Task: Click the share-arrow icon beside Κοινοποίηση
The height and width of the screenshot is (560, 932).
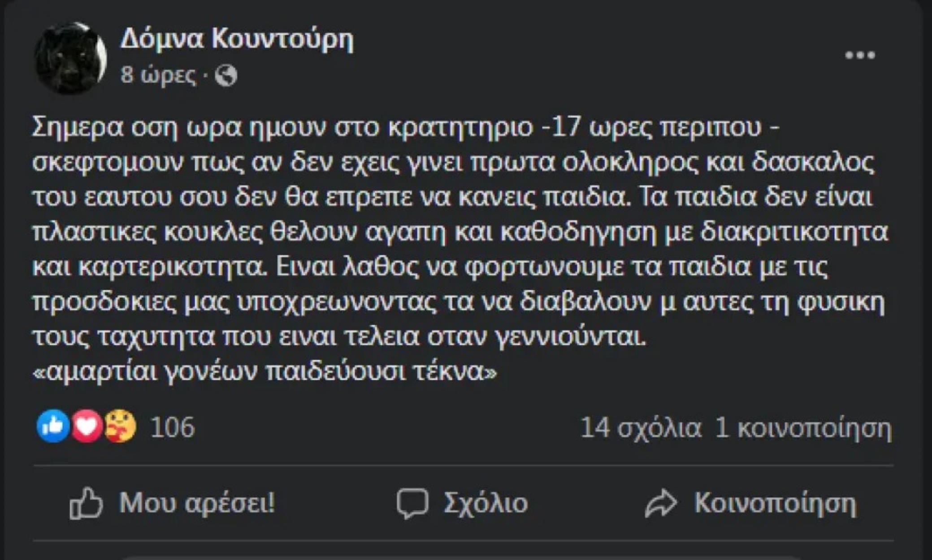Action: tap(660, 504)
